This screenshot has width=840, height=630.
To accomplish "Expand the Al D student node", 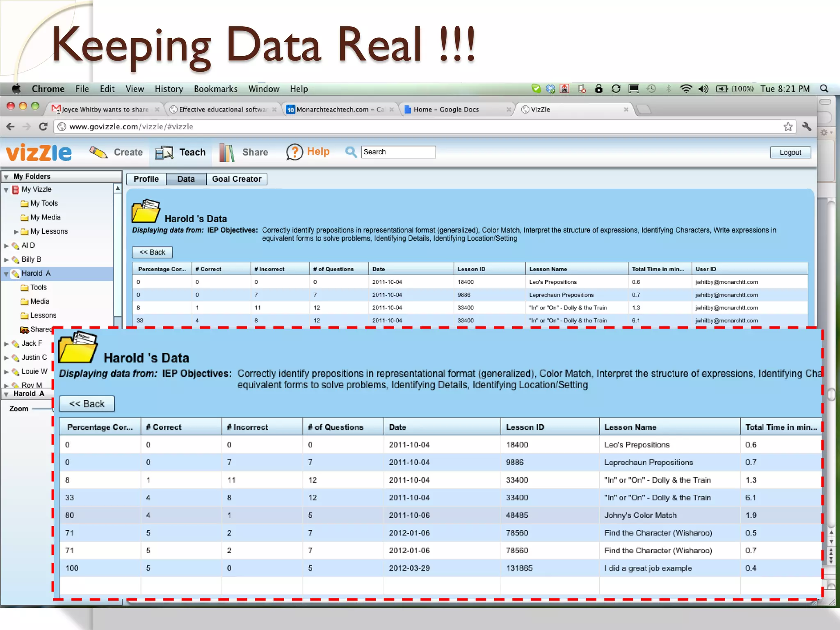I will [6, 246].
